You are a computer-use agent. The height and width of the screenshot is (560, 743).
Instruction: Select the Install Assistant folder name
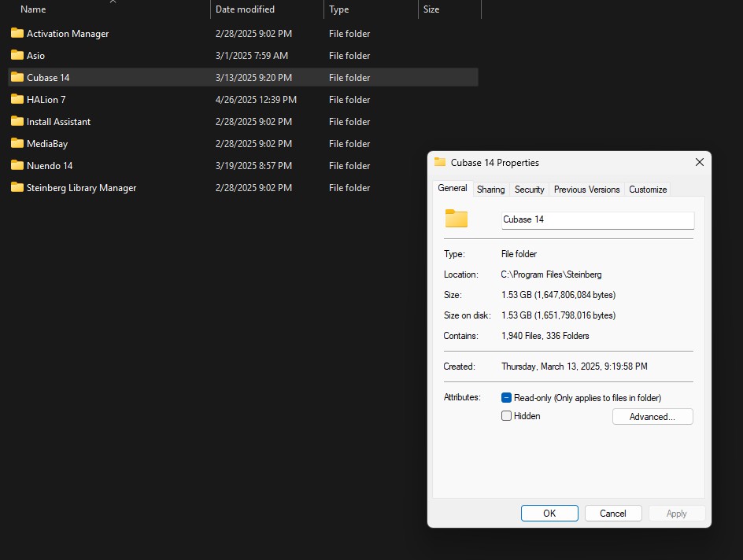point(58,122)
